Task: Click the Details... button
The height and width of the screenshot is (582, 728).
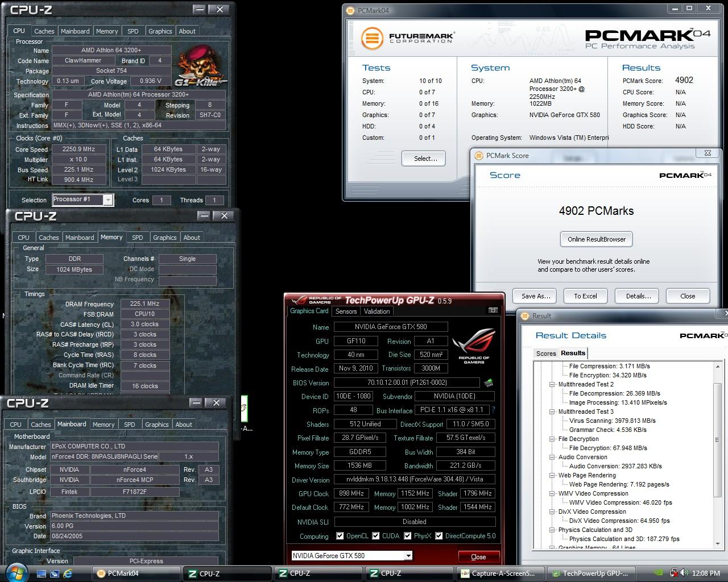Action: click(x=638, y=296)
